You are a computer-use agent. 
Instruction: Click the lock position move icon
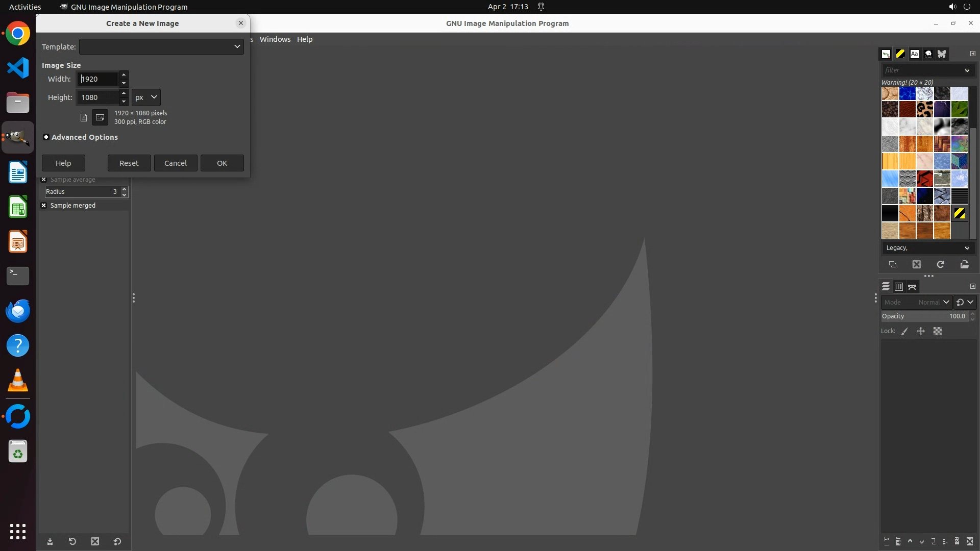pyautogui.click(x=921, y=331)
